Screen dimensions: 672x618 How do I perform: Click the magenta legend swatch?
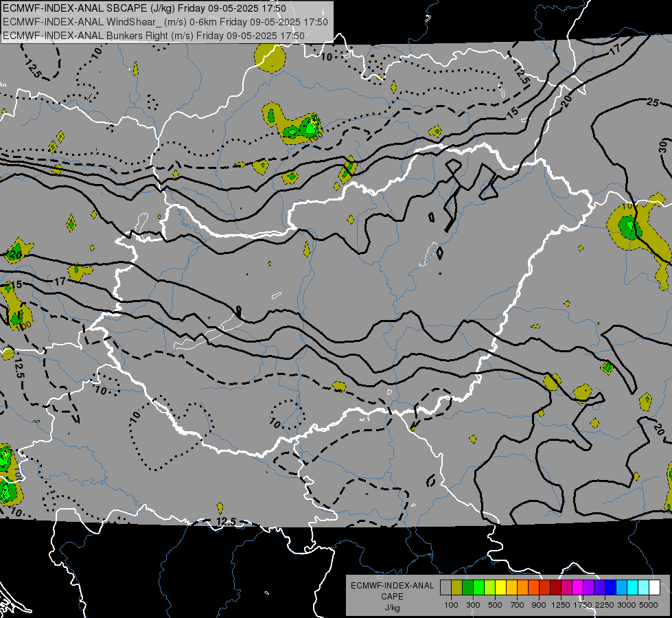click(x=578, y=588)
